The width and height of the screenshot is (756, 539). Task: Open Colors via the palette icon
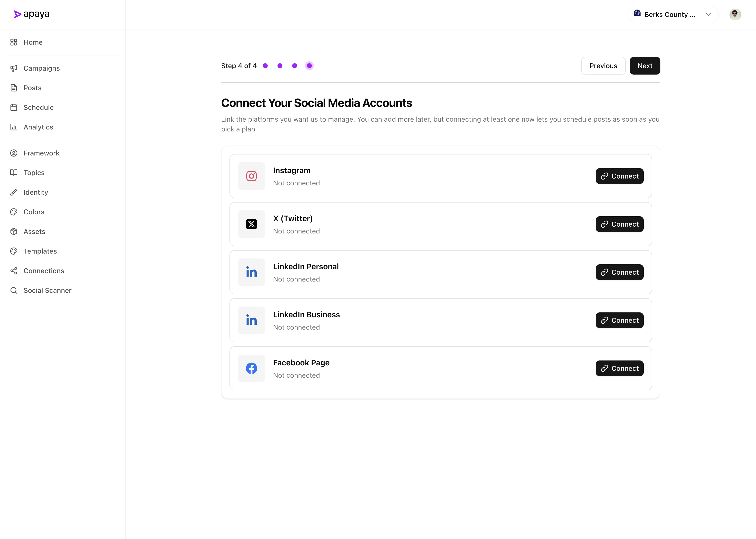13,212
